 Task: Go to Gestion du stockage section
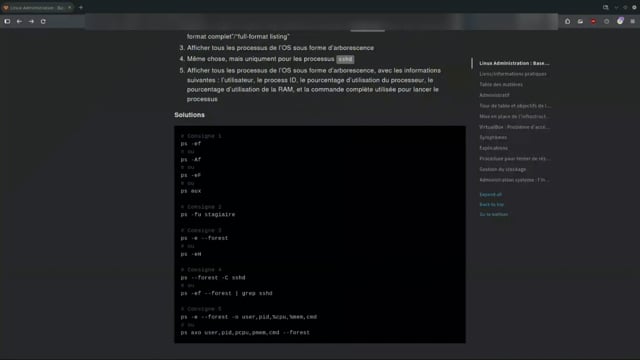[502, 169]
